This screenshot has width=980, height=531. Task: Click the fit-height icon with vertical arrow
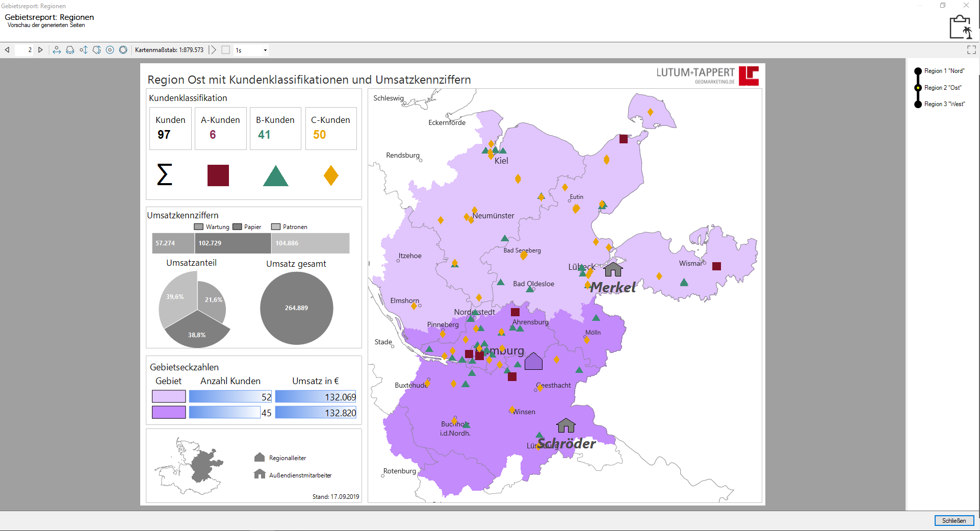coord(83,50)
